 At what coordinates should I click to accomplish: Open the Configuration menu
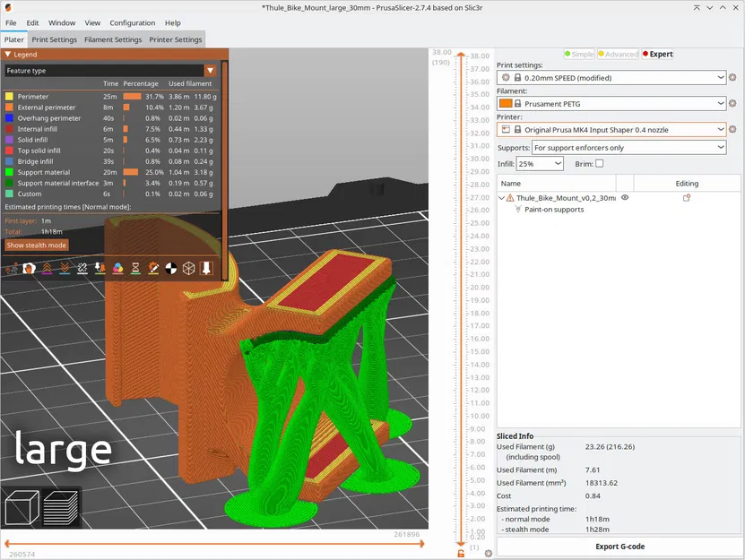[132, 22]
